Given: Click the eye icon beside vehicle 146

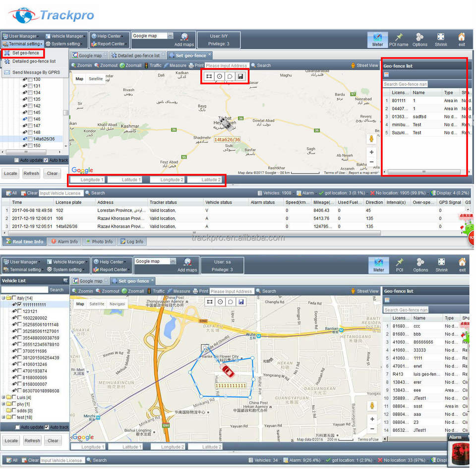Looking at the screenshot, I should pyautogui.click(x=24, y=119).
